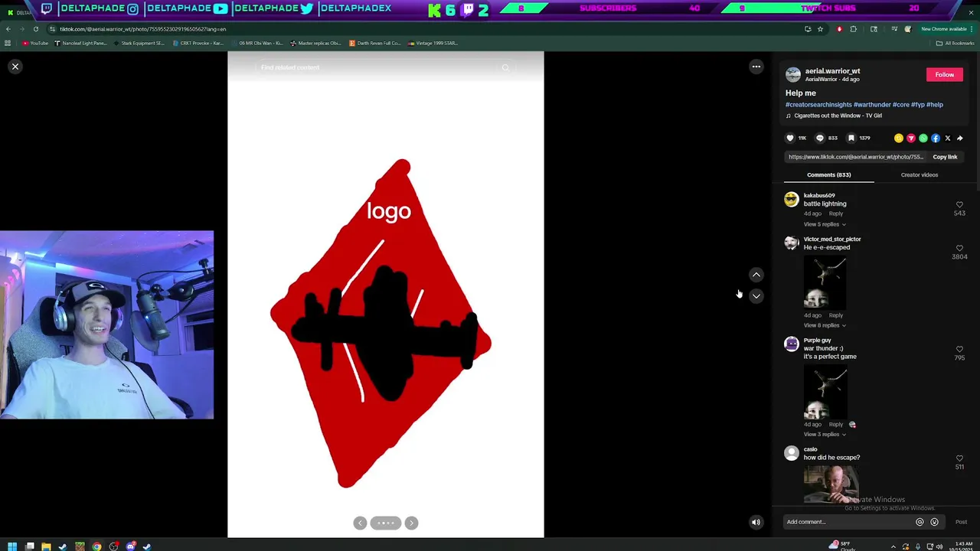Open the YouTube bookmark
The image size is (980, 551).
36,43
